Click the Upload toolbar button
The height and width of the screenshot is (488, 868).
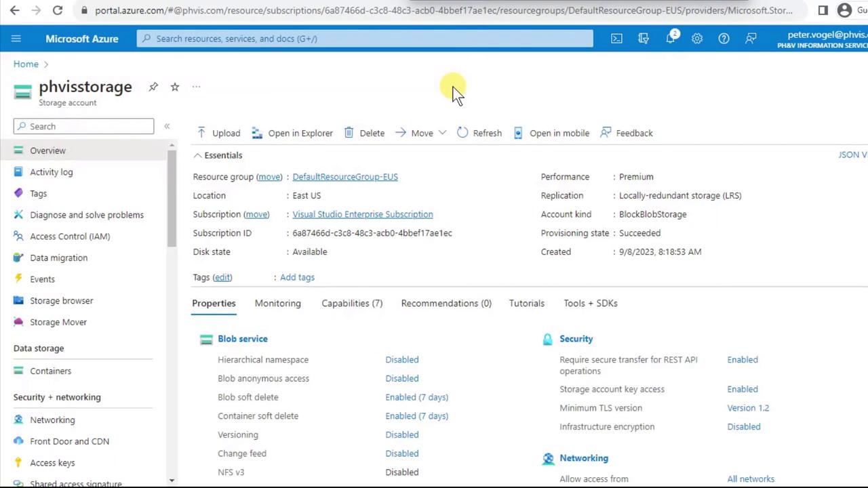tap(218, 133)
